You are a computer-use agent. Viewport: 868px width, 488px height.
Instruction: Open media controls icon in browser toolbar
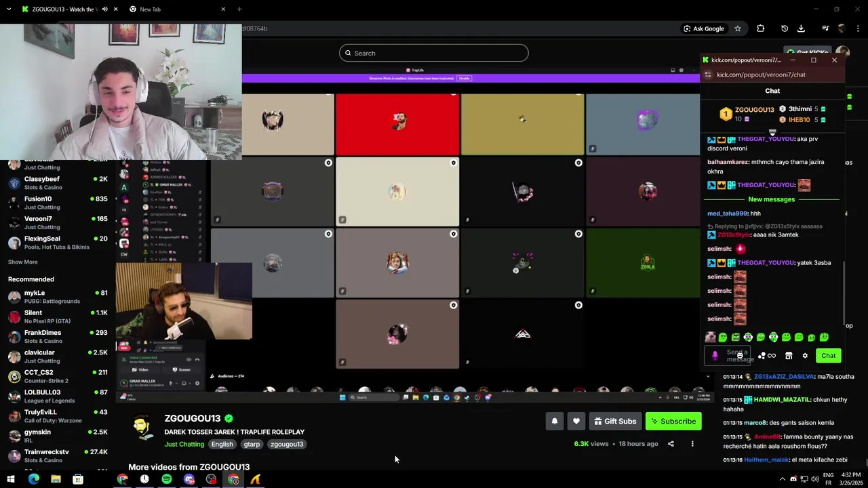[x=825, y=28]
